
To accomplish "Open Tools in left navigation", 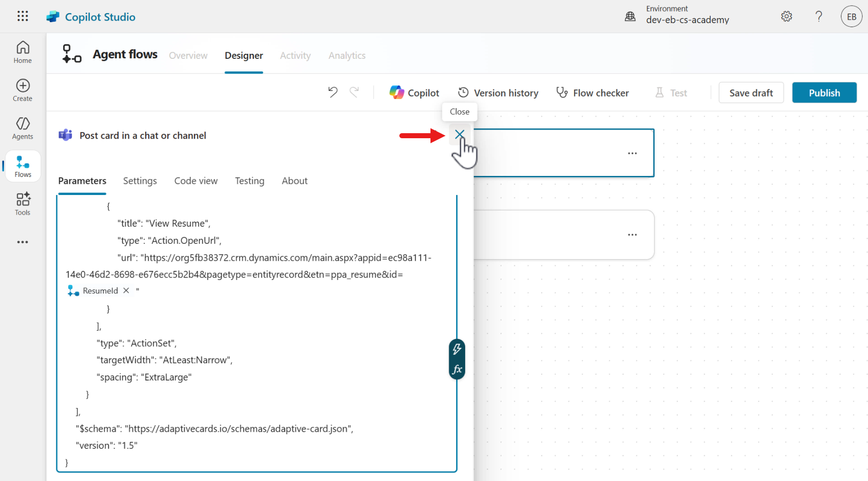I will pyautogui.click(x=23, y=204).
